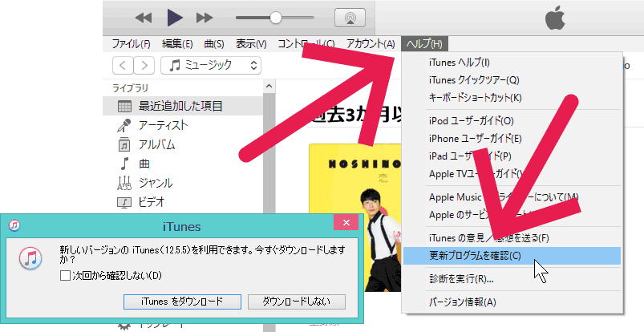Click the large iTunes icon in dialog

coord(30,259)
